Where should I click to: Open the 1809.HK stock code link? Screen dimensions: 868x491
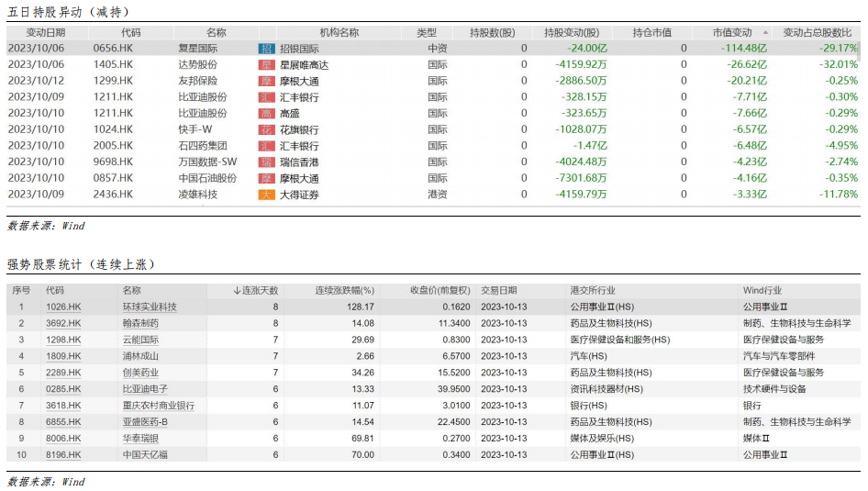63,356
